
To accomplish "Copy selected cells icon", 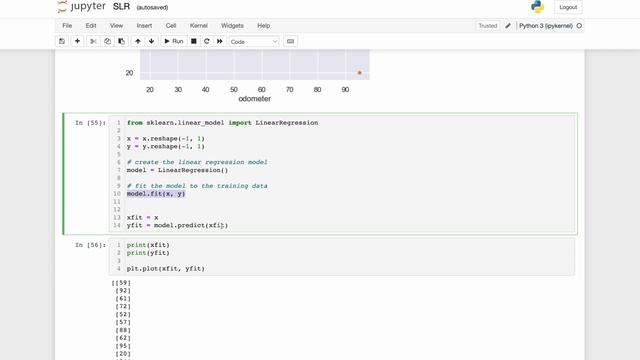I will (107, 41).
